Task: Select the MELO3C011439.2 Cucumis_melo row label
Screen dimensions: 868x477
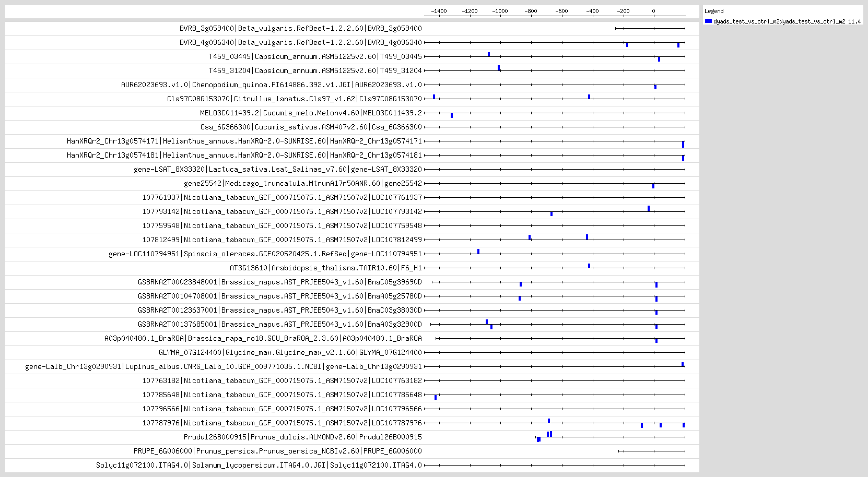Action: [x=311, y=113]
